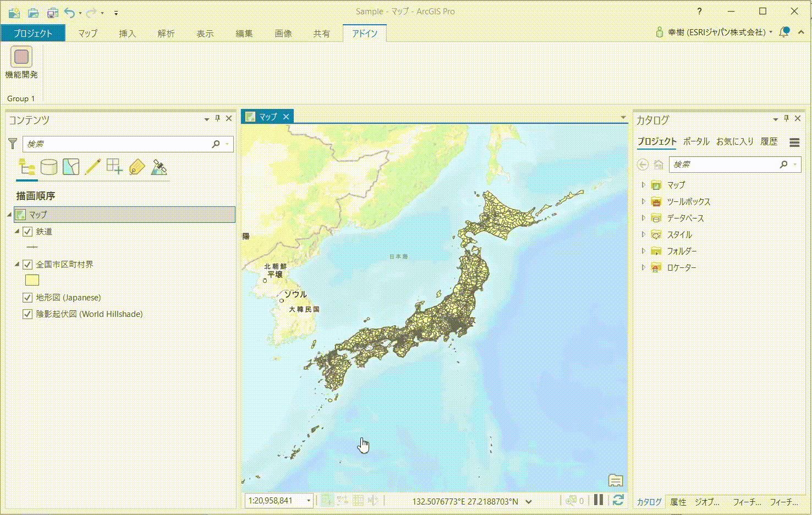Click the 全国市区町村界 yellow symbol swatch
The height and width of the screenshot is (515, 812).
32,281
